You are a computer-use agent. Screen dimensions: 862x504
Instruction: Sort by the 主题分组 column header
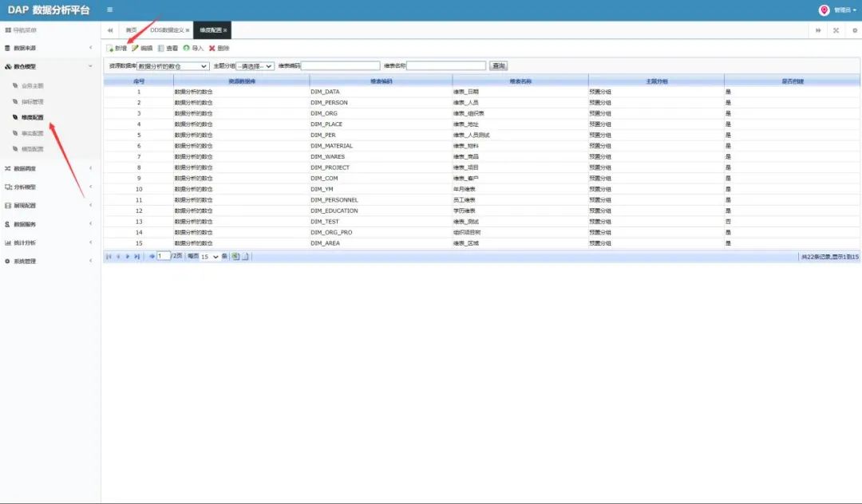[x=656, y=81]
